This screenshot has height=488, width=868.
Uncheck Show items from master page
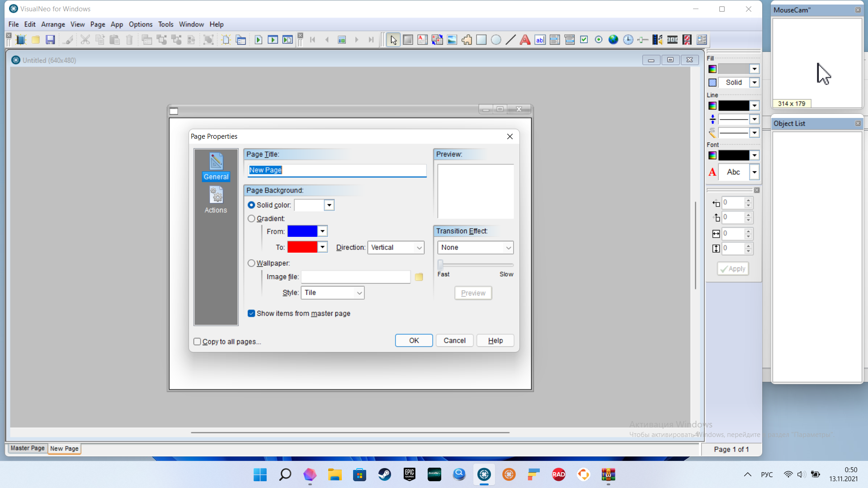[x=251, y=314]
